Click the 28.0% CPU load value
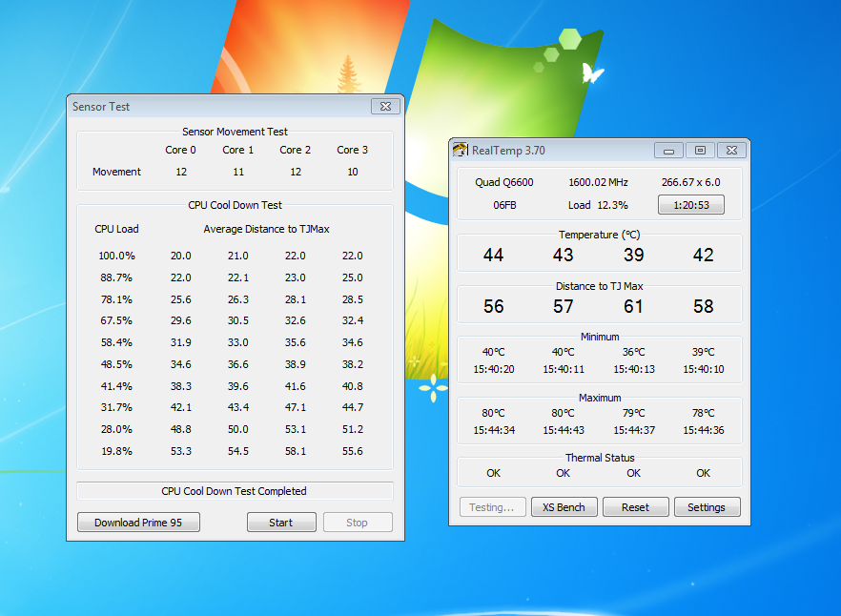841x616 pixels. [116, 429]
